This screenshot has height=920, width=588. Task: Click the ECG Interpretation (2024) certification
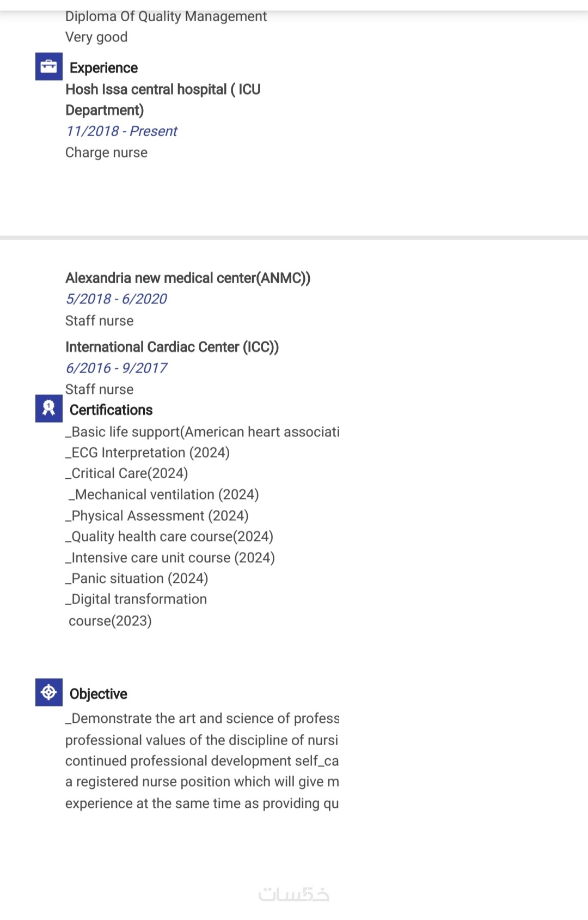coord(148,453)
